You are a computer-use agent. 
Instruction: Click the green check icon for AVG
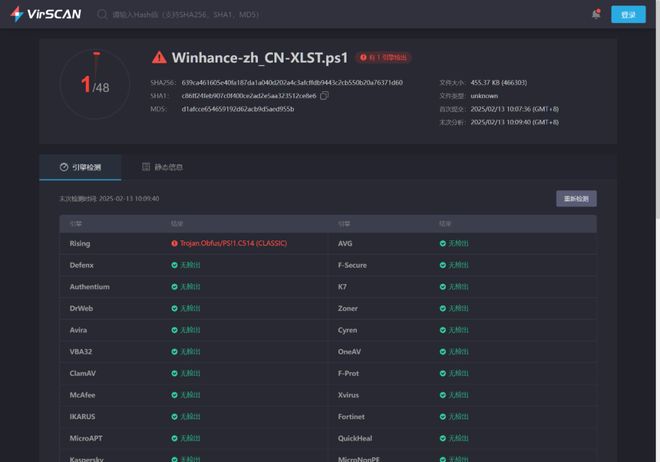click(x=443, y=243)
